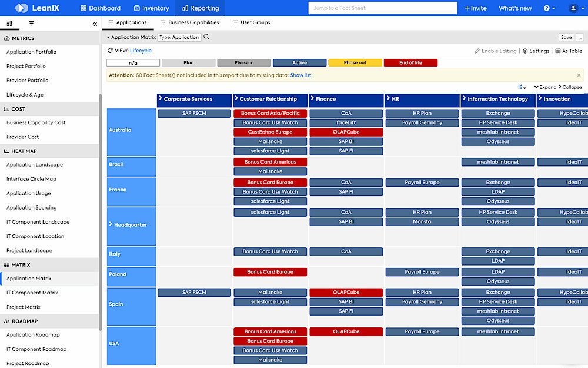Screen dimensions: 588x368
Task: Expand the HR column header
Action: point(389,98)
